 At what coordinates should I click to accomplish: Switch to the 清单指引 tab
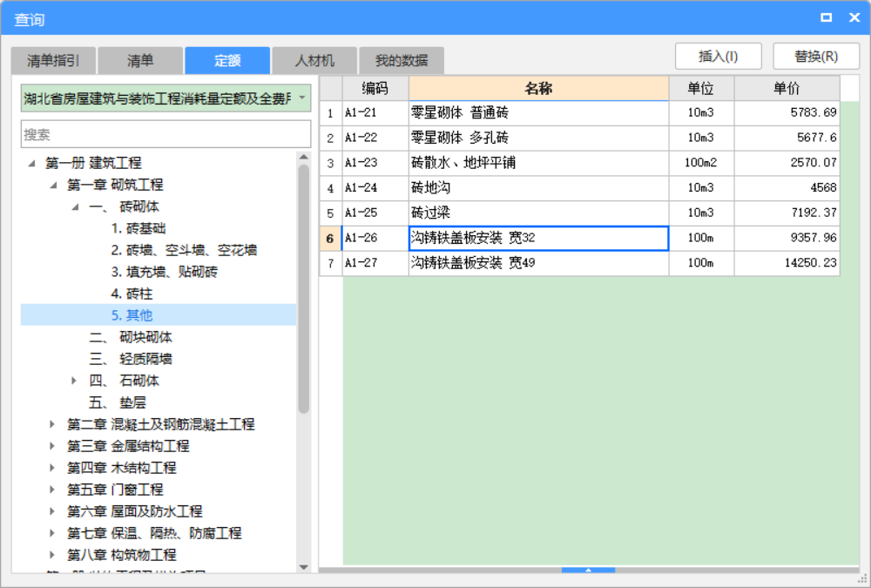point(53,61)
